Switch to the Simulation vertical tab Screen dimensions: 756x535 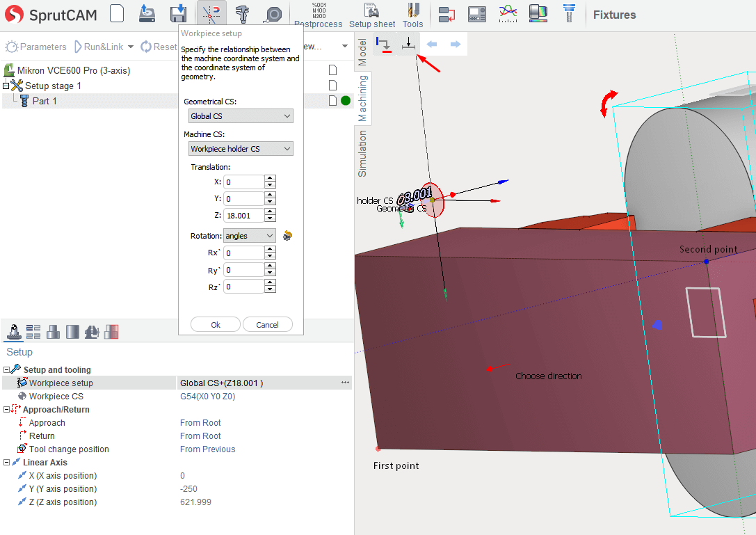pos(362,153)
